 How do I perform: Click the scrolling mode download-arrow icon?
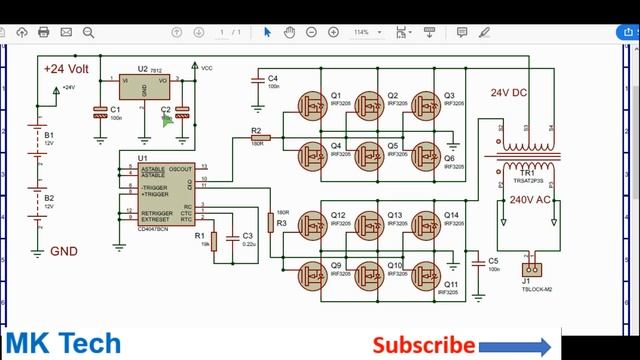(429, 32)
